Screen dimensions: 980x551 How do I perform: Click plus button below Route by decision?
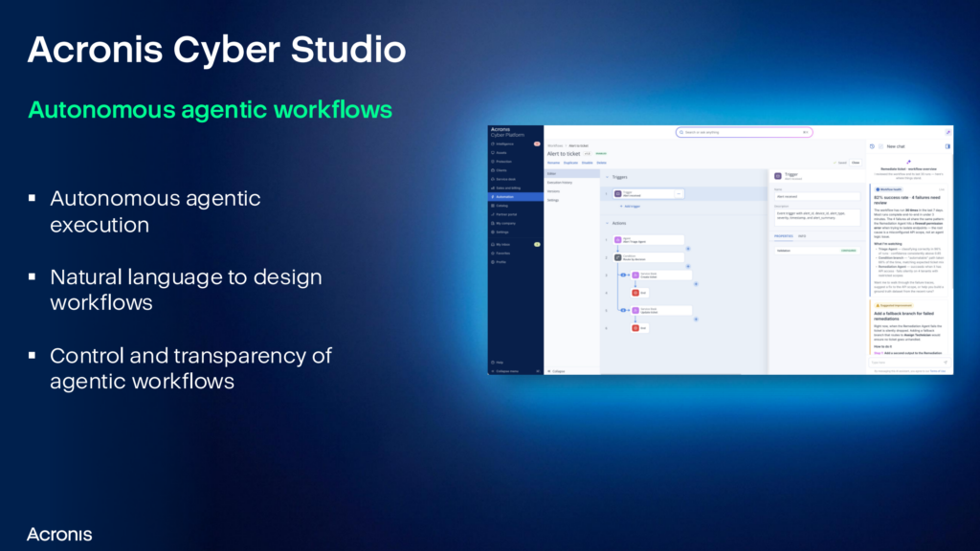point(688,266)
